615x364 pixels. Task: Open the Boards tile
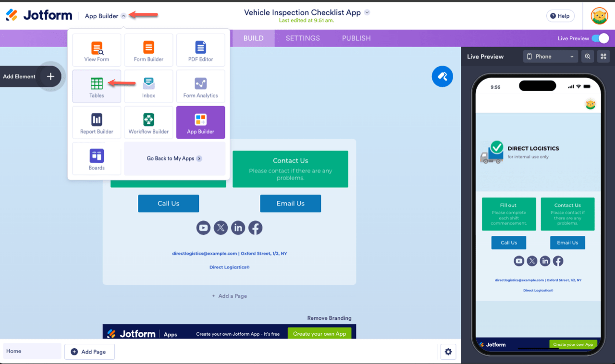click(97, 158)
